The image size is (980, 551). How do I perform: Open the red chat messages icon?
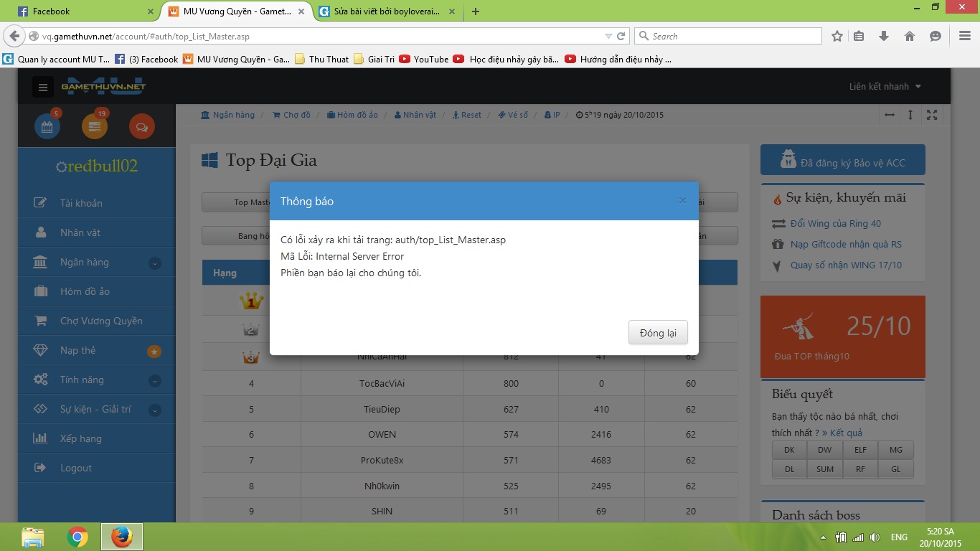[x=141, y=127]
